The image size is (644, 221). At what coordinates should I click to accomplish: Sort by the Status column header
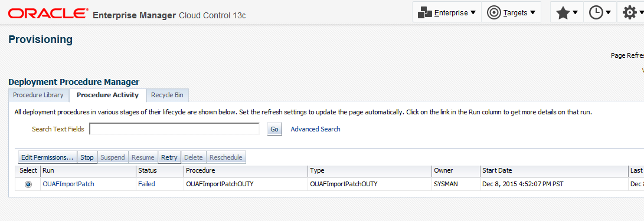coord(160,170)
